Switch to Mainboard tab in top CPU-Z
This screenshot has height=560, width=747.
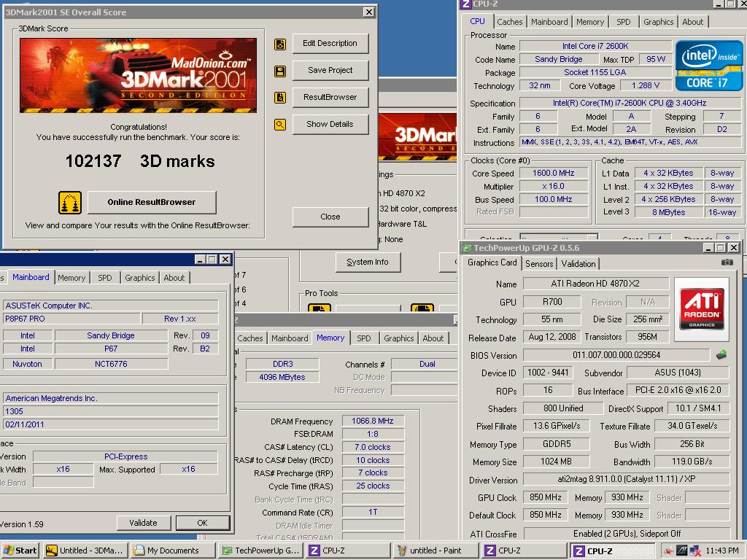(x=549, y=22)
